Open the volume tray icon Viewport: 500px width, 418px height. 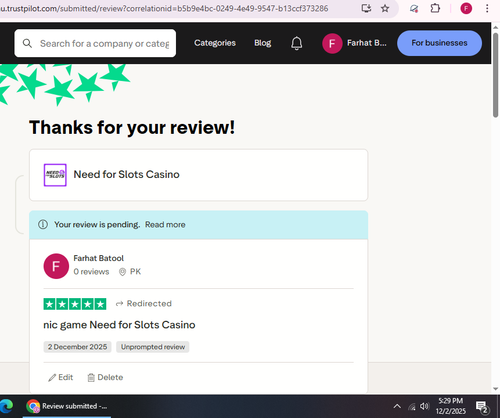pos(424,406)
